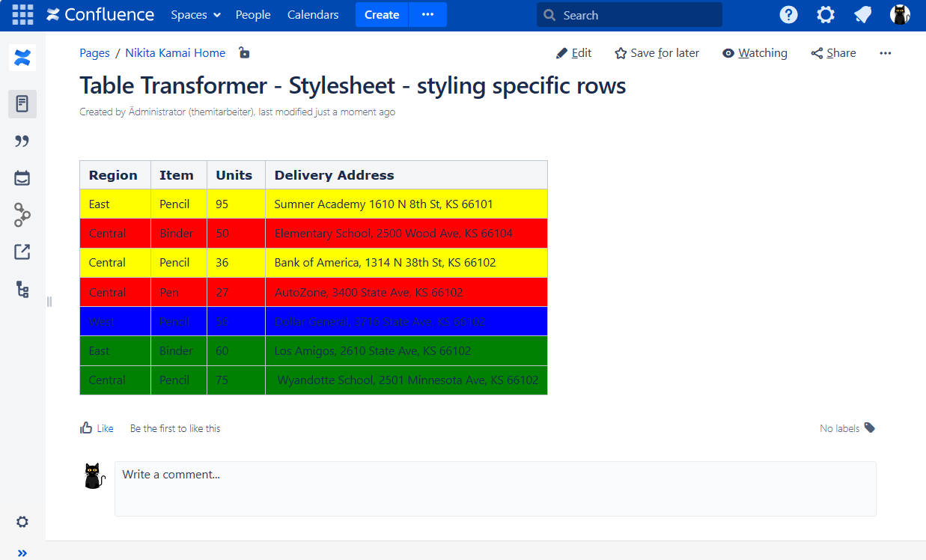Open the Pages icon in sidebar
The height and width of the screenshot is (560, 926).
click(22, 104)
